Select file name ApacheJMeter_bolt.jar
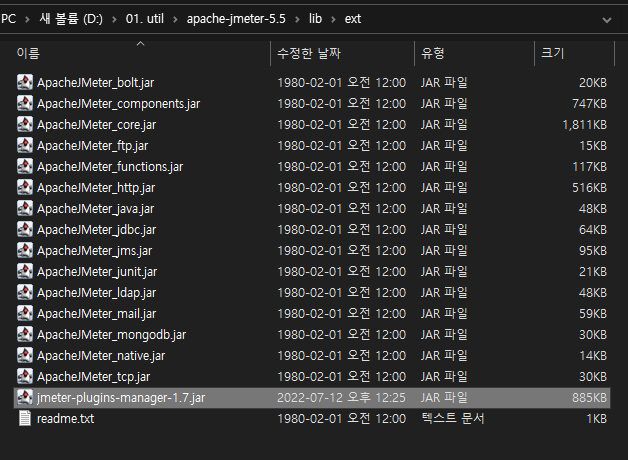The width and height of the screenshot is (628, 460). tap(95, 82)
